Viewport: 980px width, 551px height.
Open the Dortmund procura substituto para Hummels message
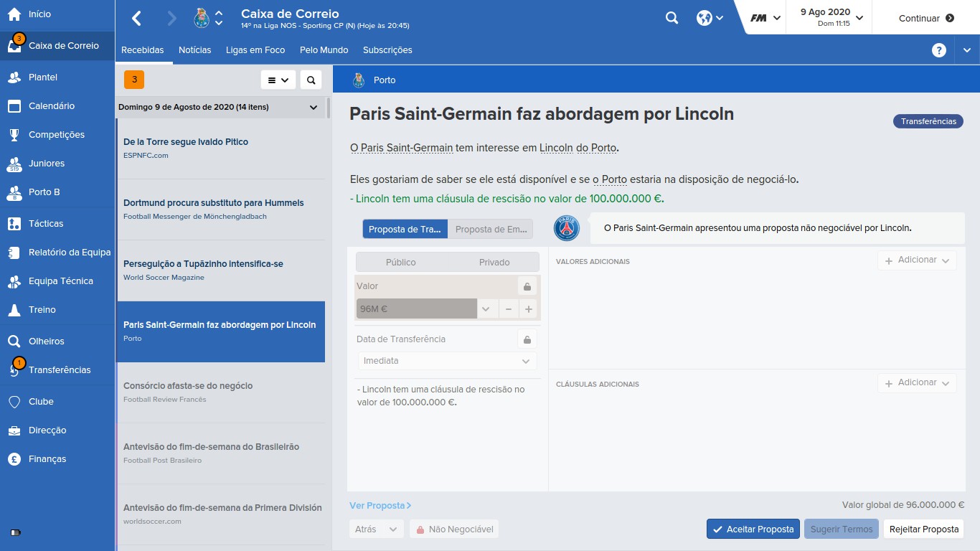click(220, 209)
